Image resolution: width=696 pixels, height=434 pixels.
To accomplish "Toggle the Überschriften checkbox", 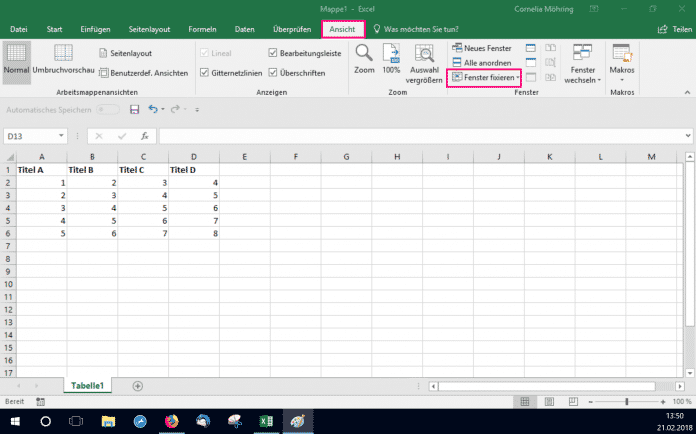I will coord(274,73).
